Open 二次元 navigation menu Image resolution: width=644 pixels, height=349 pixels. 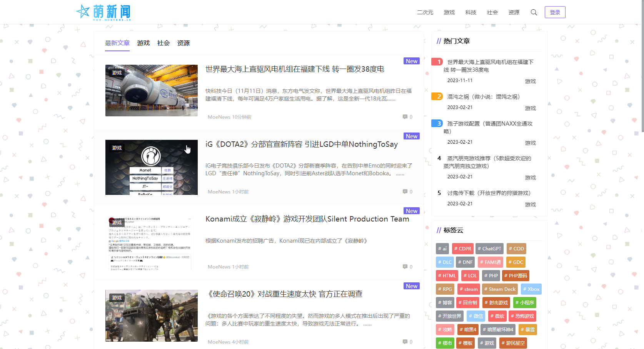coord(425,12)
